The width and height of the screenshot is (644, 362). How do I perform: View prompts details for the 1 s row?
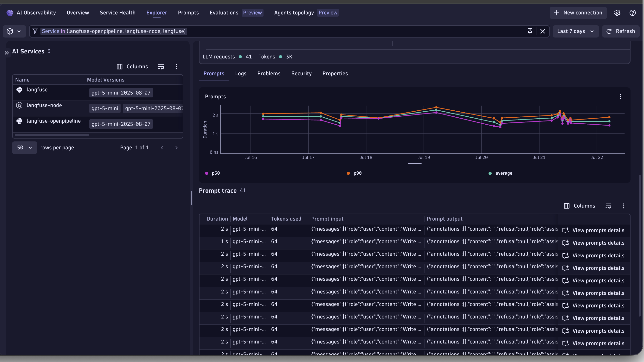593,243
